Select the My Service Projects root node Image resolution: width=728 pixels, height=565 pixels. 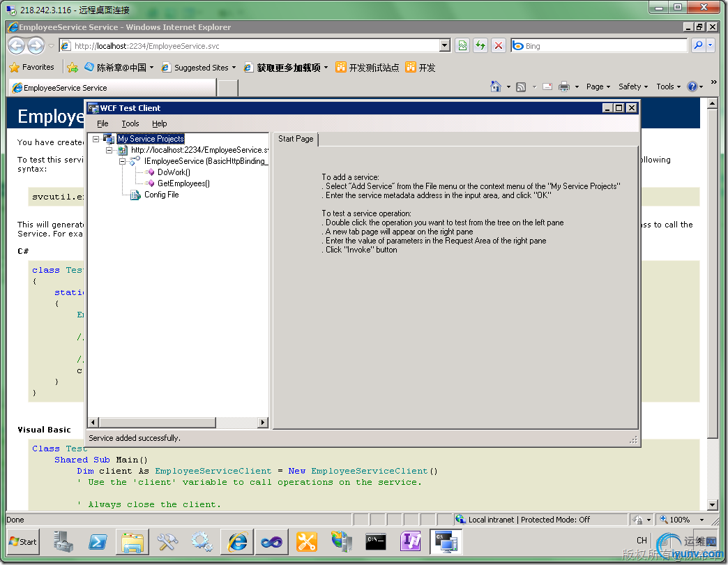[x=151, y=139]
